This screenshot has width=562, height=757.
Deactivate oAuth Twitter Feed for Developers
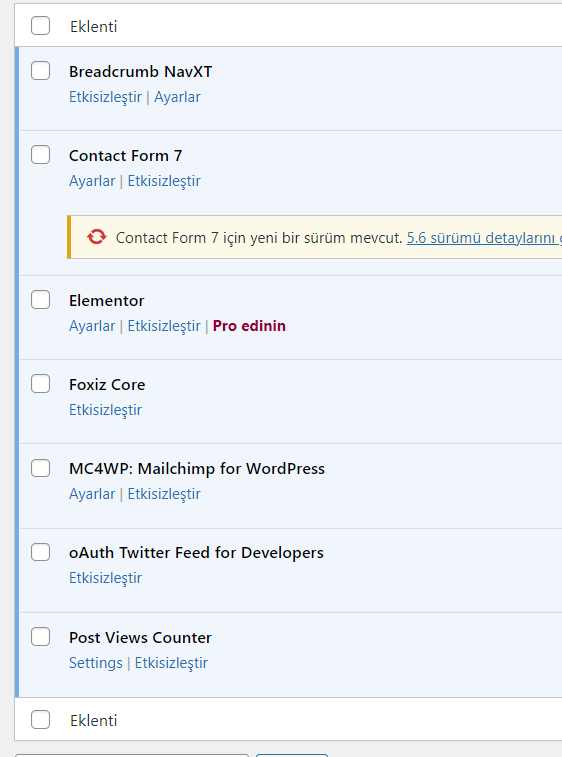(105, 578)
